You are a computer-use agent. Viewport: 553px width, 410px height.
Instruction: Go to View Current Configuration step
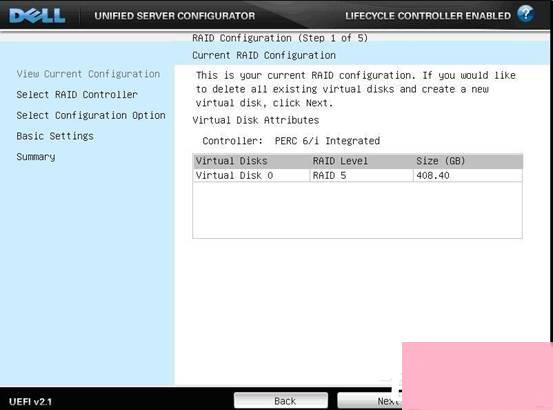pyautogui.click(x=88, y=74)
